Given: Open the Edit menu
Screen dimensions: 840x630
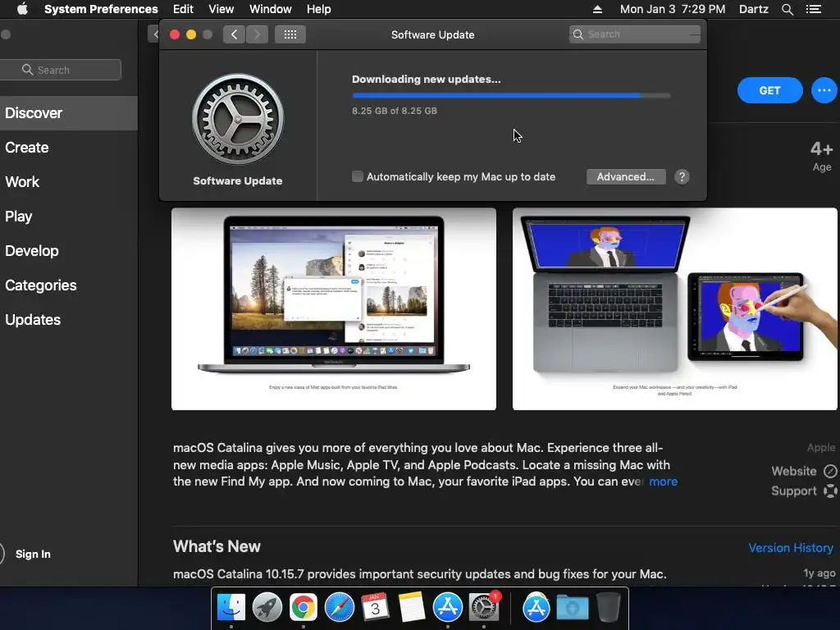Looking at the screenshot, I should (x=183, y=9).
